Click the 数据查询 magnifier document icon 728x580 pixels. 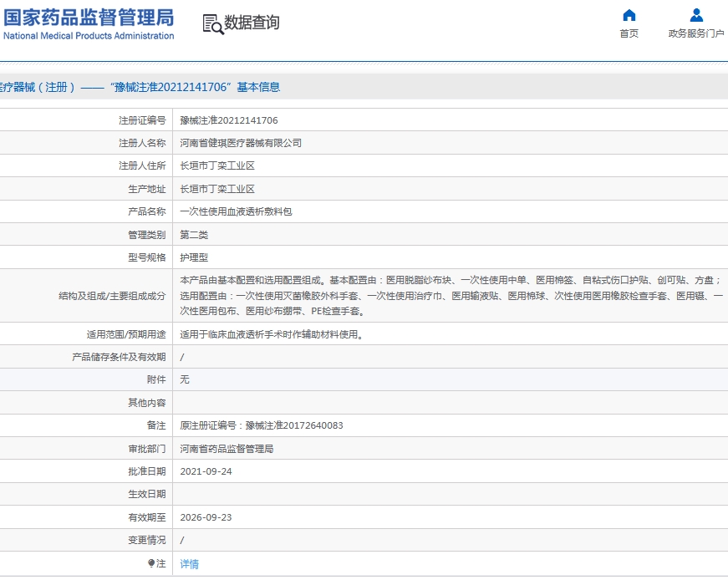[x=212, y=24]
